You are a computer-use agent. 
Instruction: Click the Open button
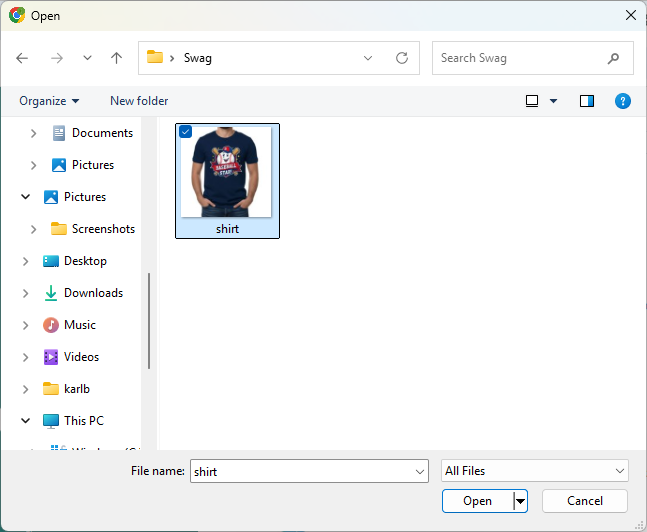[x=477, y=501]
